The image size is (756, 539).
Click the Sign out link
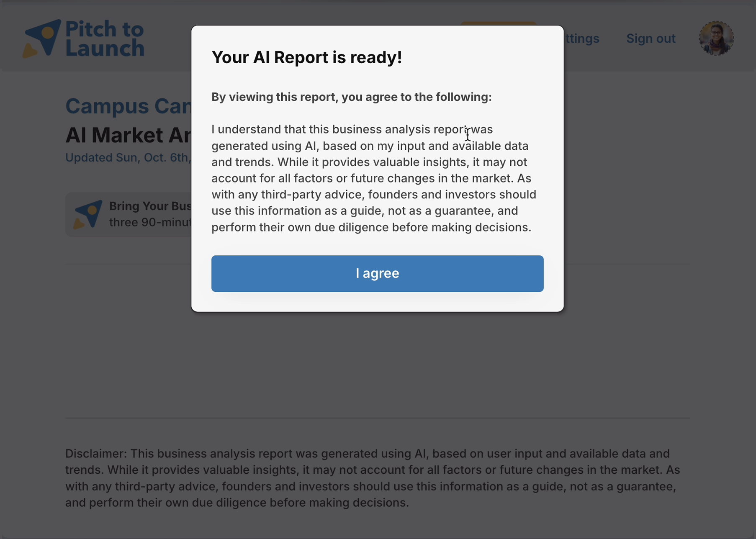pyautogui.click(x=651, y=38)
